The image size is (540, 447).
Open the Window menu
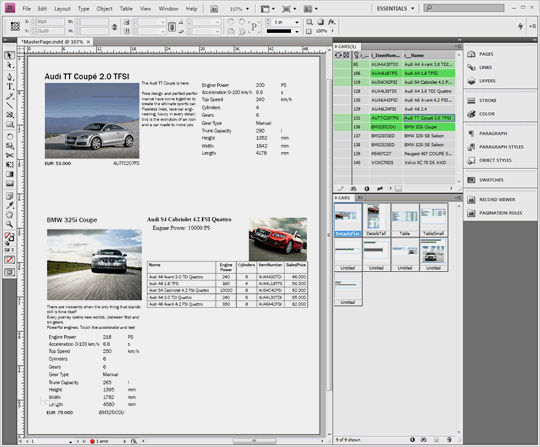pyautogui.click(x=168, y=9)
